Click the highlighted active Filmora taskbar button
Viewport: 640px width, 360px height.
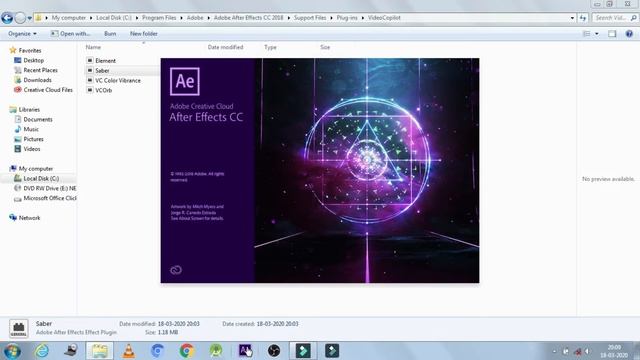(303, 351)
